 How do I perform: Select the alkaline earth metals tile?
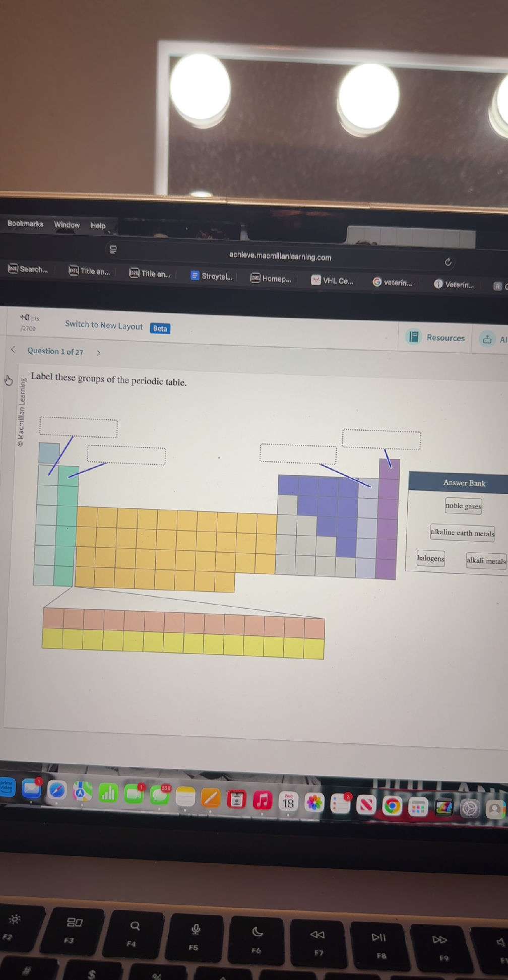(462, 533)
